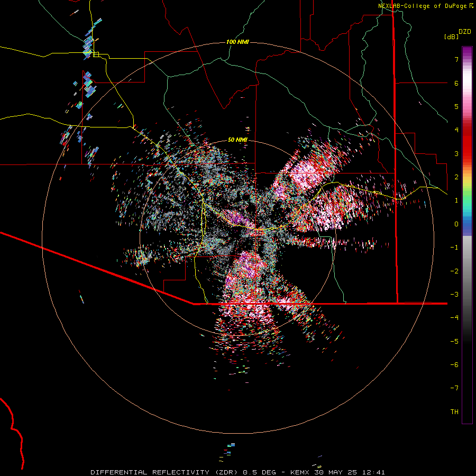Screen dimensions: 476x476
Task: Click the purple top of the color bar
Action: pos(467,52)
